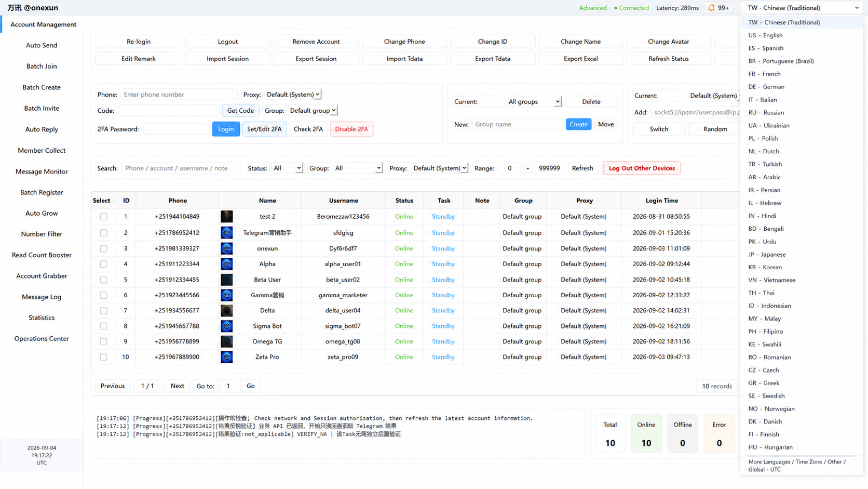Click Next page button
This screenshot has height=489, width=868.
click(x=178, y=386)
